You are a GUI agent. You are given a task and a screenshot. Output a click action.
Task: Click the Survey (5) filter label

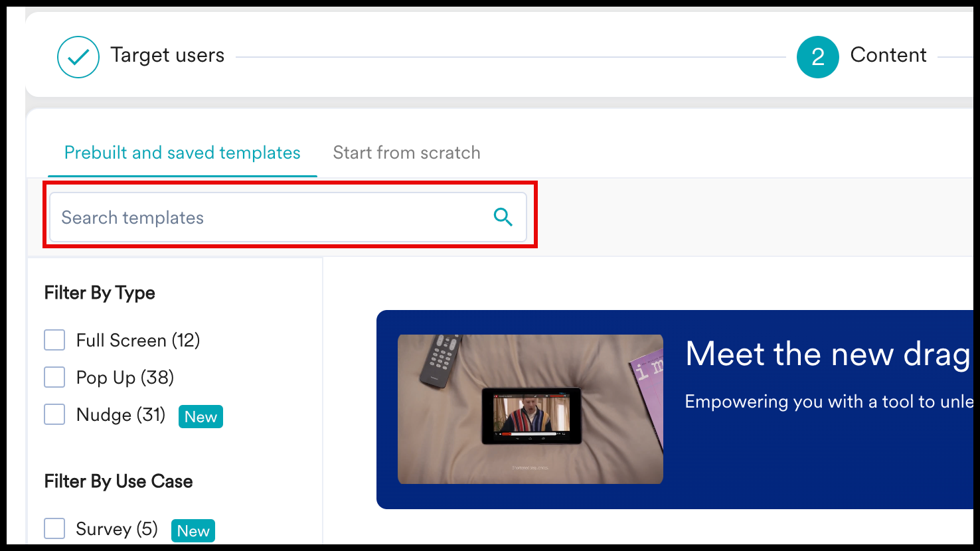(117, 529)
